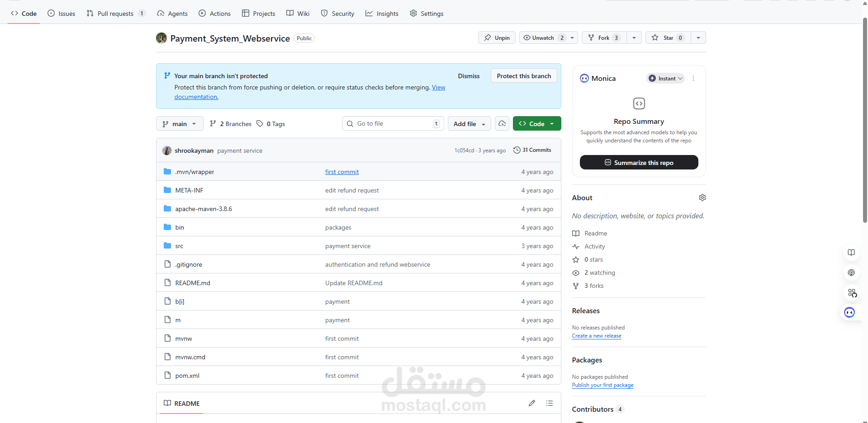The width and height of the screenshot is (868, 423).
Task: Open Monica's Instant model dropdown
Action: pos(665,78)
